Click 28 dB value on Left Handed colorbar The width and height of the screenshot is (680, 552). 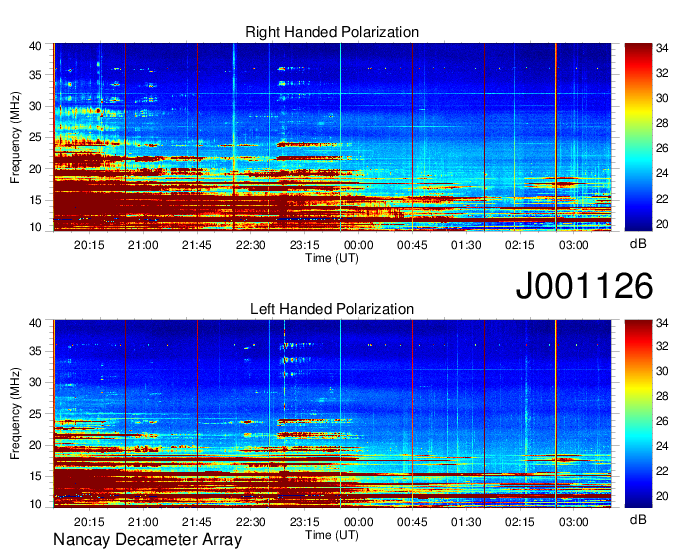click(662, 396)
